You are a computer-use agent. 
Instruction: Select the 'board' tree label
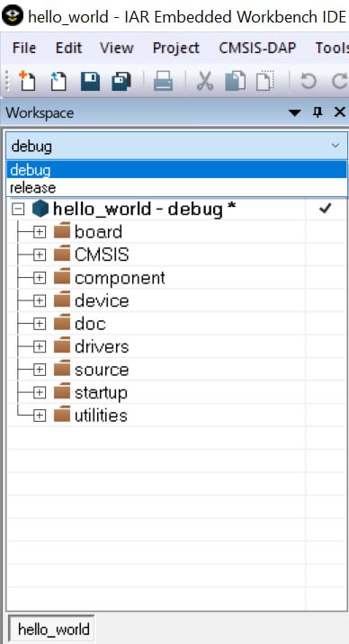[99, 232]
